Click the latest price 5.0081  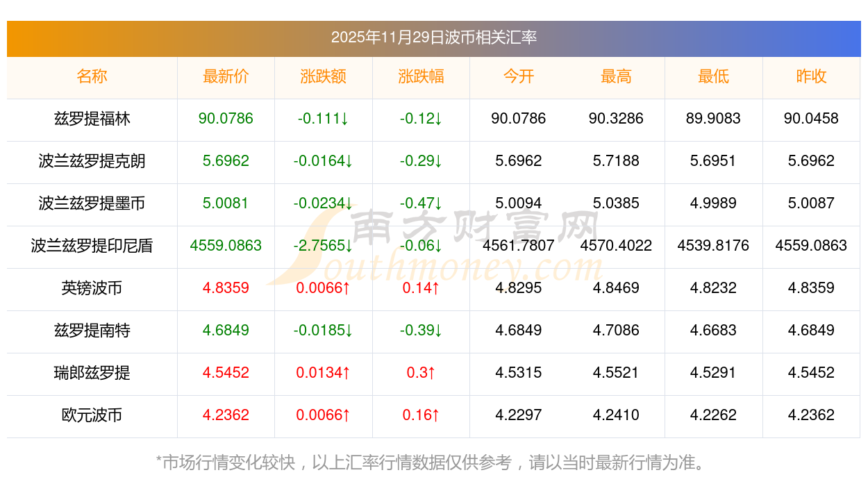coord(226,203)
